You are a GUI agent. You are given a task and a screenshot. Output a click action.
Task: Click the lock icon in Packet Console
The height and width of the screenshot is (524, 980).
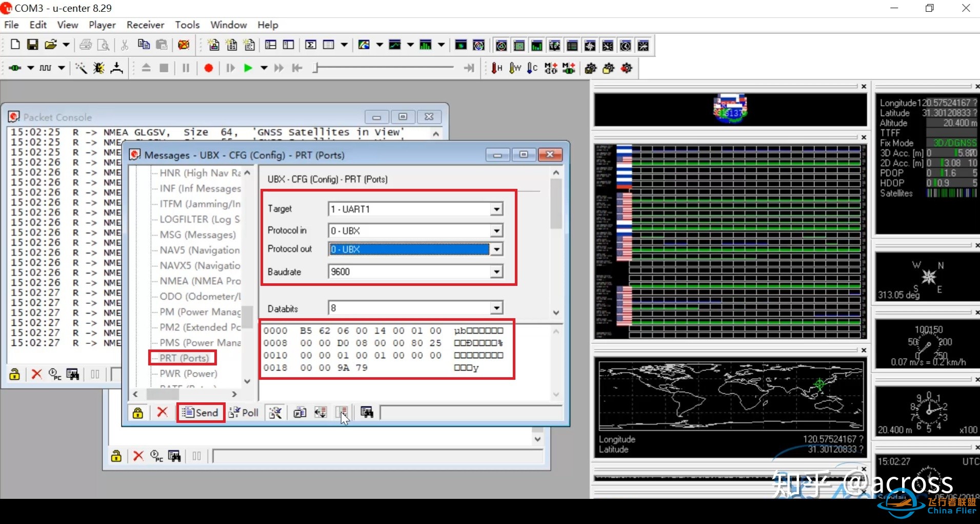14,374
